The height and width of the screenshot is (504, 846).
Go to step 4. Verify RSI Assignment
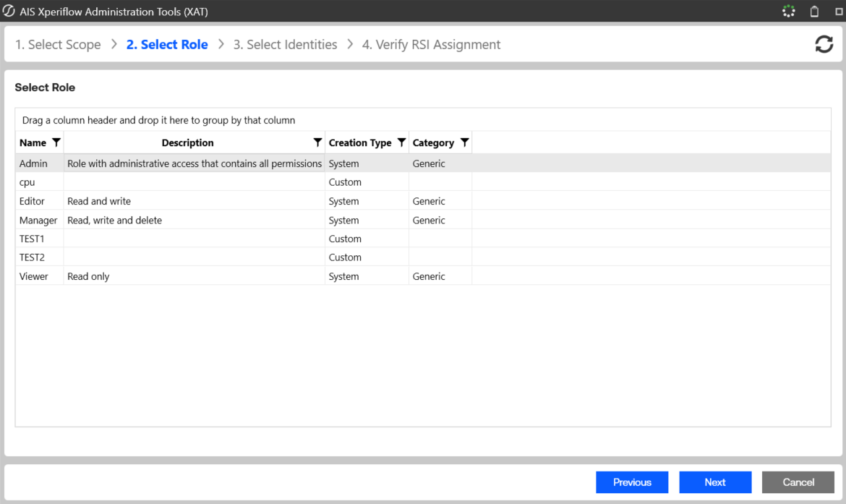click(431, 44)
